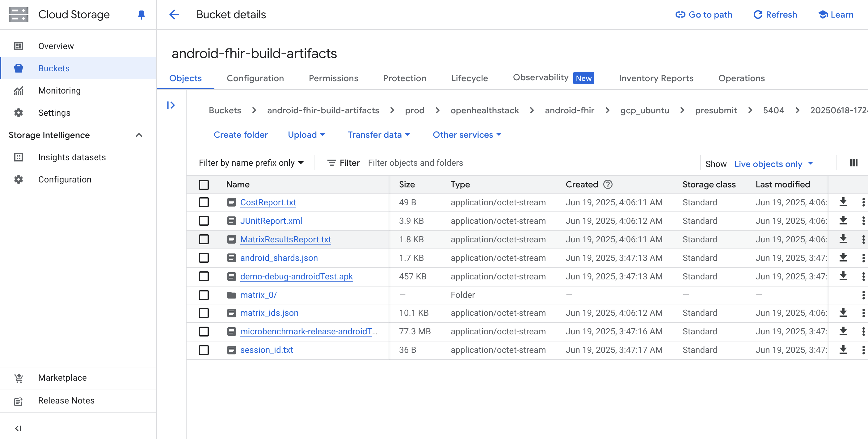Download android_shards.json file
This screenshot has width=868, height=439.
click(843, 257)
